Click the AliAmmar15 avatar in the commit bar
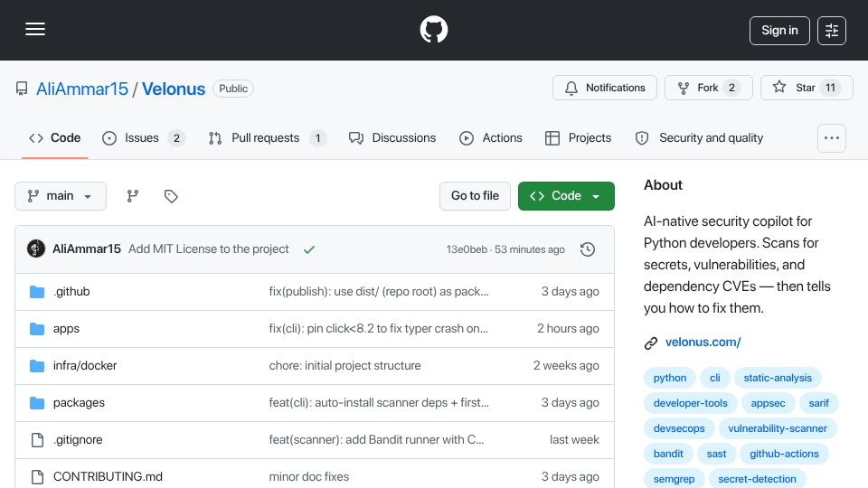Screen dimensions: 868x488 pyautogui.click(x=36, y=249)
